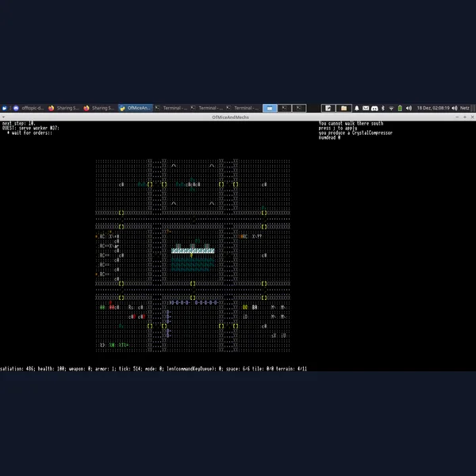Viewport: 476px width, 476px height.
Task: Click the speaker icon left of clock
Action: pos(409,108)
